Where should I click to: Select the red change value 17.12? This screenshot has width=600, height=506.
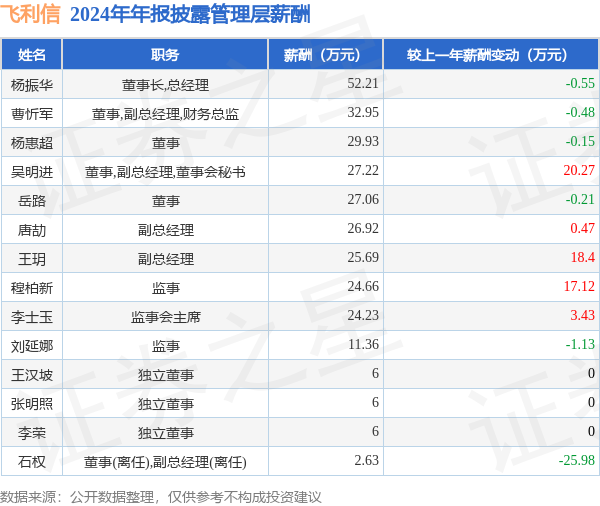pos(579,286)
